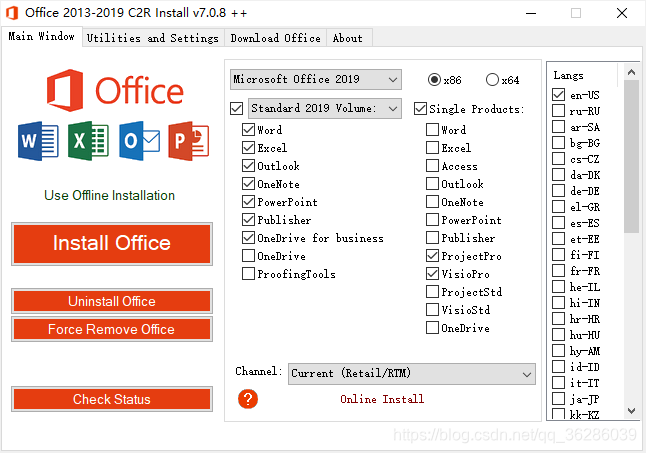646x453 pixels.
Task: Open the Channel Current (Retail/RTM) dropdown
Action: [x=412, y=374]
